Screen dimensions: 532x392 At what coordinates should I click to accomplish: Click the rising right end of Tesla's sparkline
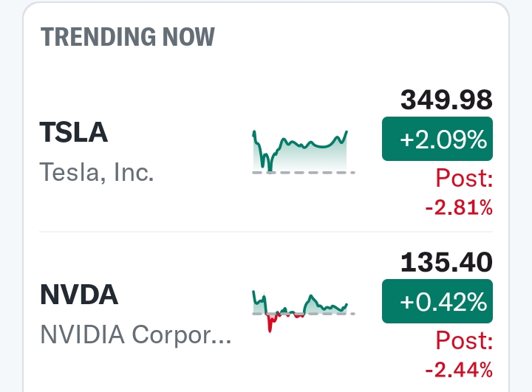pos(344,135)
